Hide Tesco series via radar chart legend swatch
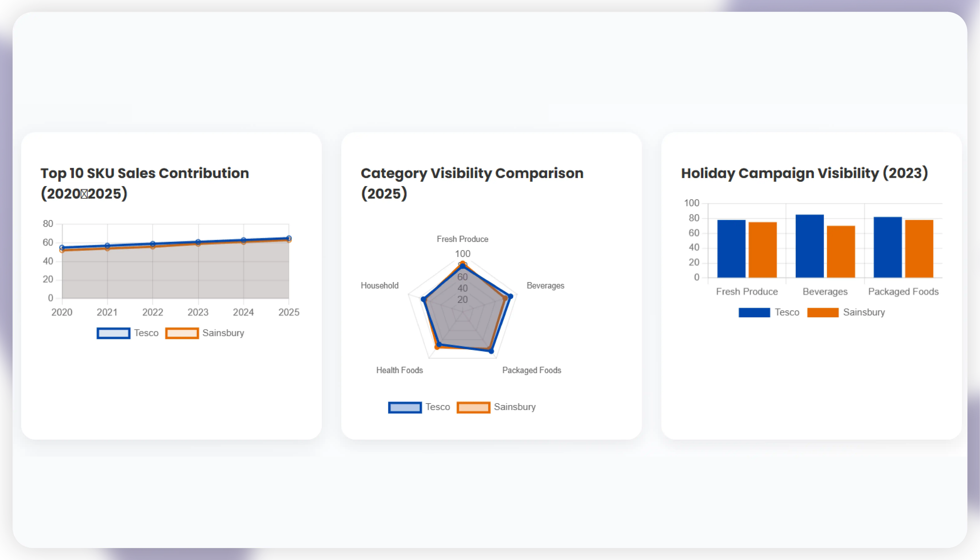The height and width of the screenshot is (560, 980). 405,407
